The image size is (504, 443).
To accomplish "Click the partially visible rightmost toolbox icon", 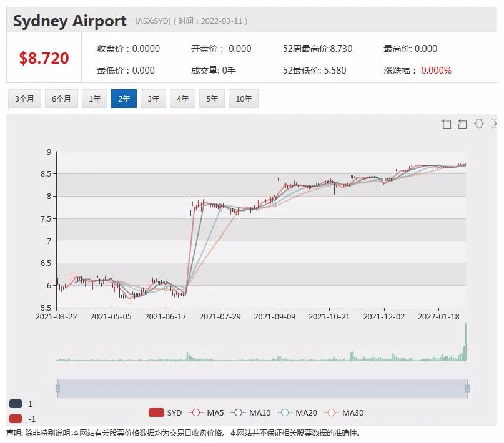I will coord(494,124).
